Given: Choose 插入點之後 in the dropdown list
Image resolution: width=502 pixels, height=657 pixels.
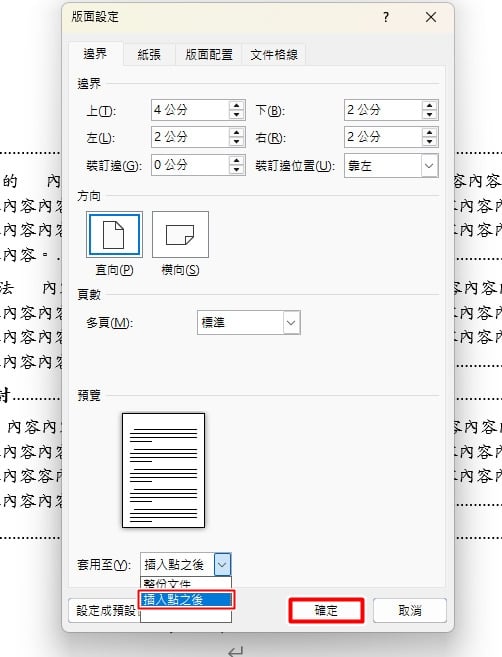Looking at the screenshot, I should point(186,600).
